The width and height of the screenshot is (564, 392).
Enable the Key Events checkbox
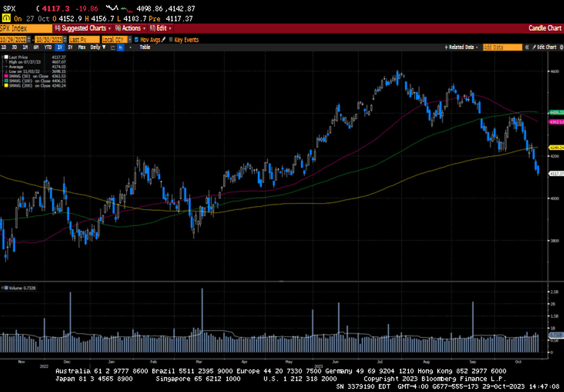pos(171,40)
